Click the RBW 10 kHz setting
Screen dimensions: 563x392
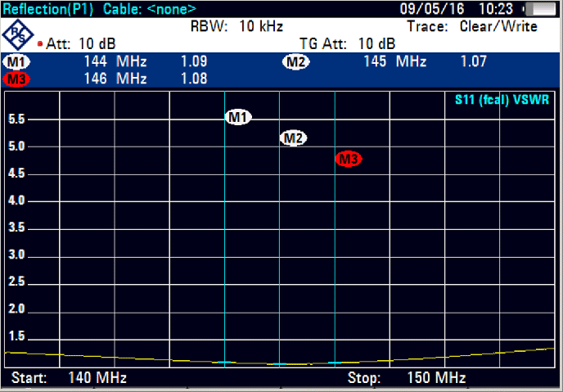pyautogui.click(x=236, y=26)
